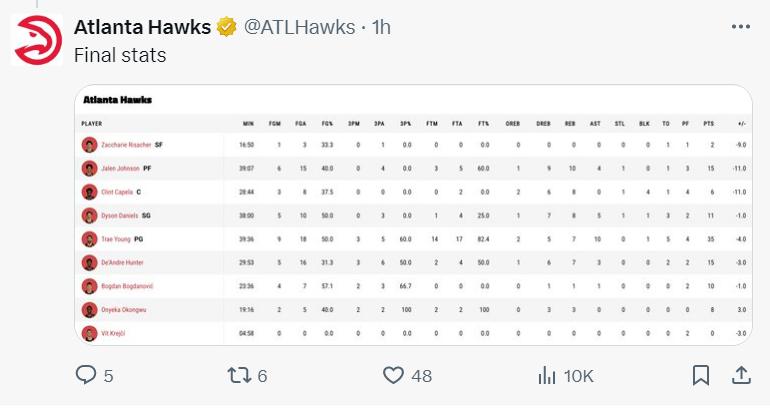Open the reply comment icon
This screenshot has width=770, height=409.
86,375
